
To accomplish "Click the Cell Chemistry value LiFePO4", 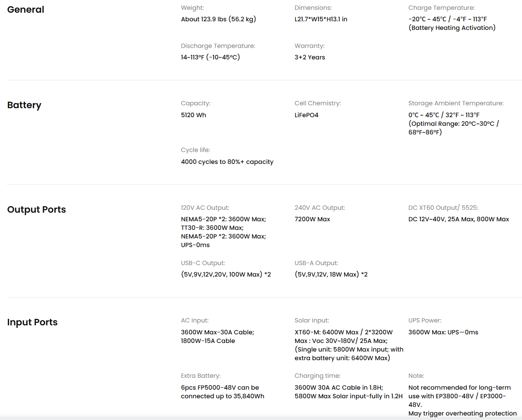I will point(306,115).
